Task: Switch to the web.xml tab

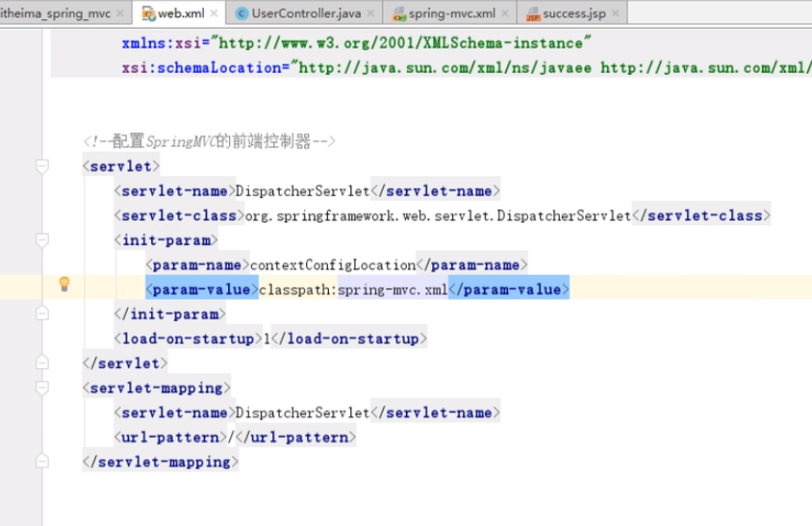Action: pos(180,13)
